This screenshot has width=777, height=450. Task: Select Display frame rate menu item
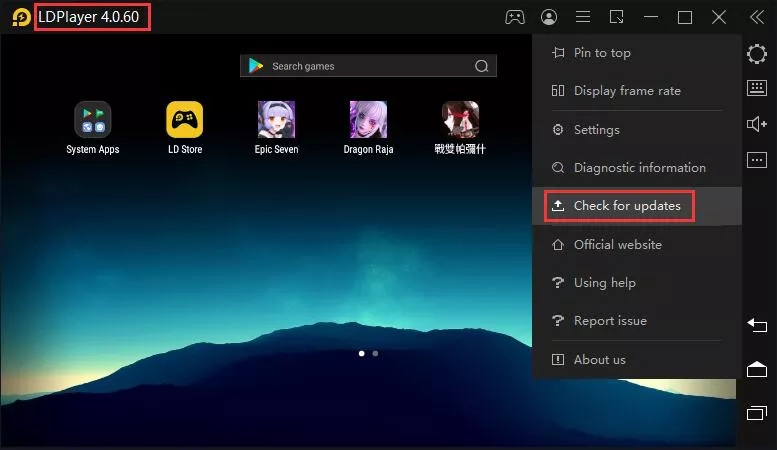tap(637, 91)
